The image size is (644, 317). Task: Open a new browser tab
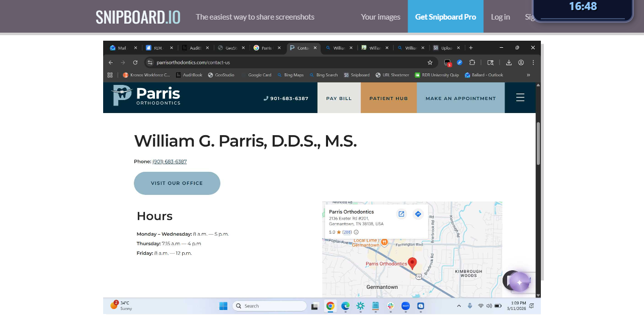(471, 48)
